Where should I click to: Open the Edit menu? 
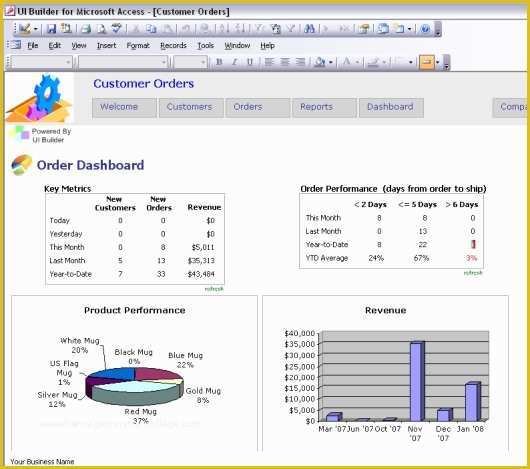55,45
